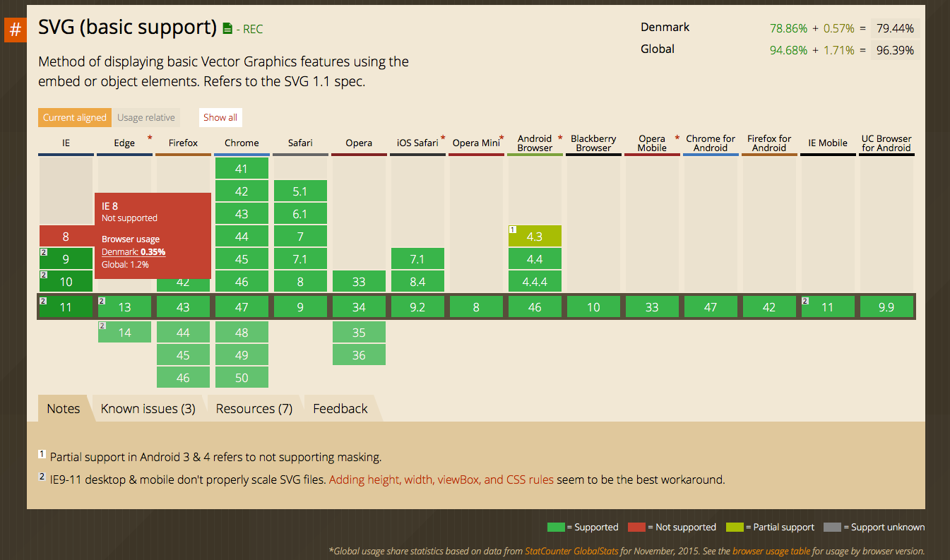Screen dimensions: 950x560
Task: Click the REC spec document icon
Action: coord(227,29)
